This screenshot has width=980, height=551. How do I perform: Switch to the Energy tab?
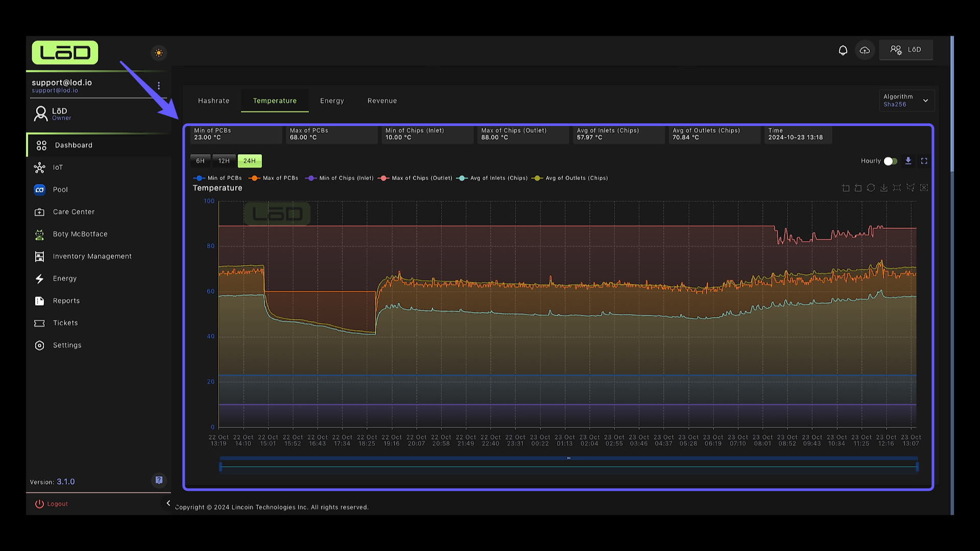[332, 101]
